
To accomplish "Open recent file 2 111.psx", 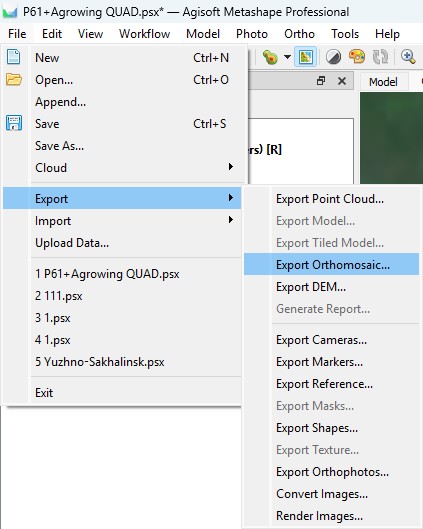I will click(x=122, y=296).
